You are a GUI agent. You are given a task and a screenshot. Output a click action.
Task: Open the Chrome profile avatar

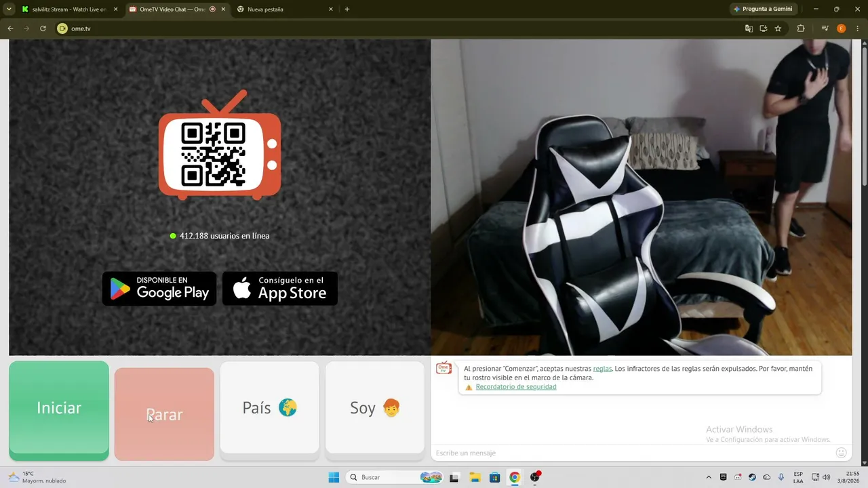point(842,28)
